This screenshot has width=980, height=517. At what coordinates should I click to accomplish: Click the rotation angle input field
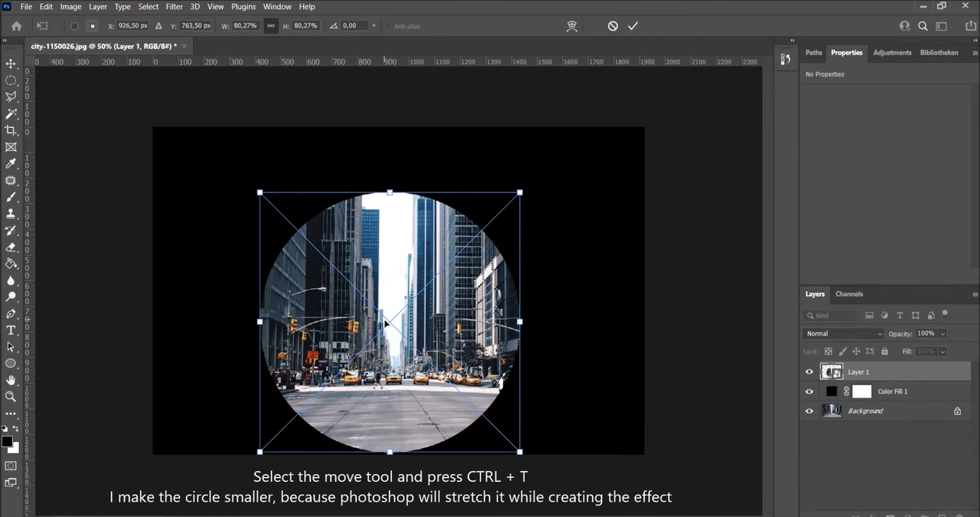coord(354,26)
